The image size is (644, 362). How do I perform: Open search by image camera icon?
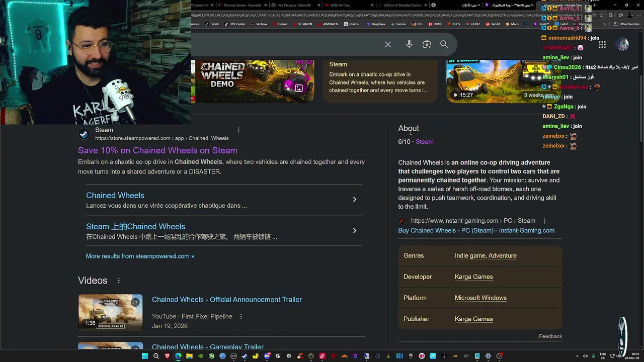click(427, 44)
